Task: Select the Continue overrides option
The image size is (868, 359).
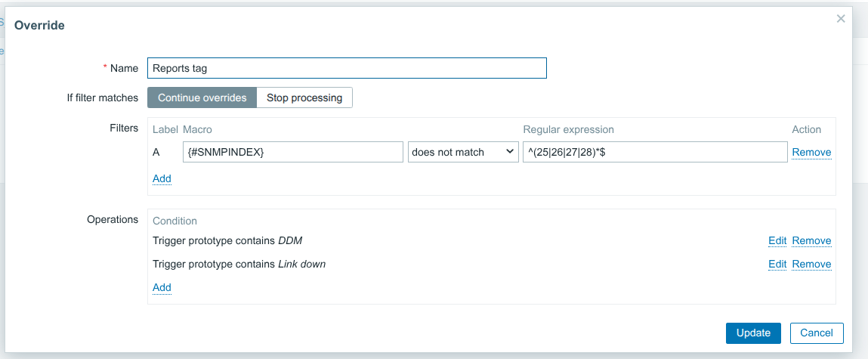Action: [202, 97]
